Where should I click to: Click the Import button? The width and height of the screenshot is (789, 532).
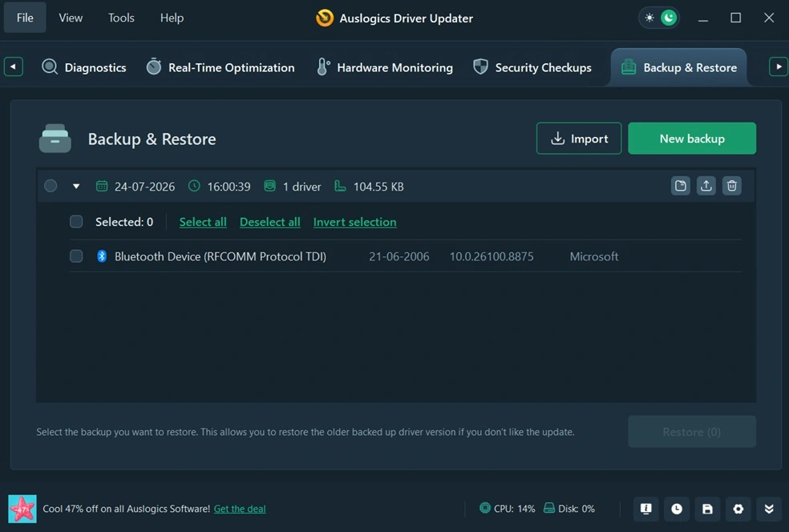(x=579, y=139)
